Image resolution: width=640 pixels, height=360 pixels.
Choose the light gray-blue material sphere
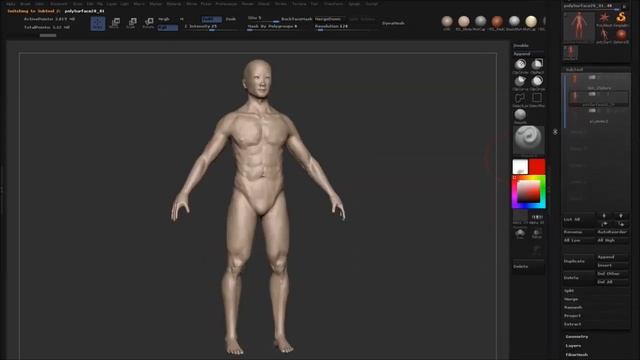click(x=514, y=21)
